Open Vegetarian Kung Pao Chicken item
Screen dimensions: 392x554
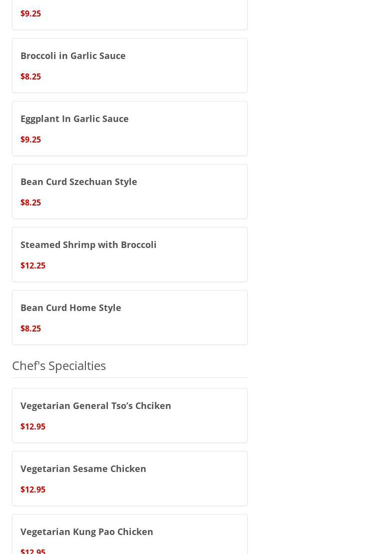click(x=86, y=531)
